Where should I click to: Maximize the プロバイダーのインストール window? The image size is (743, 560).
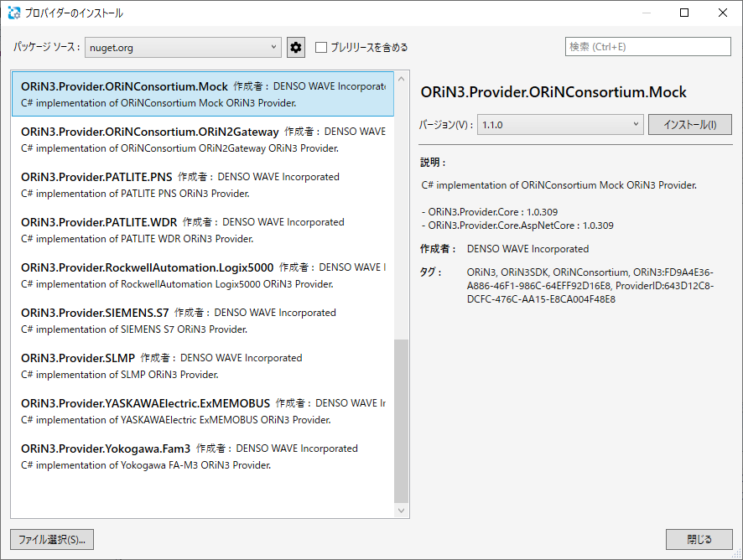pos(684,13)
